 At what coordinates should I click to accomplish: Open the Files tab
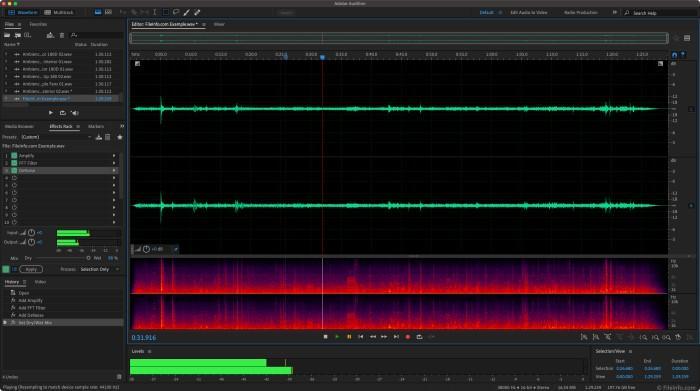(x=9, y=24)
